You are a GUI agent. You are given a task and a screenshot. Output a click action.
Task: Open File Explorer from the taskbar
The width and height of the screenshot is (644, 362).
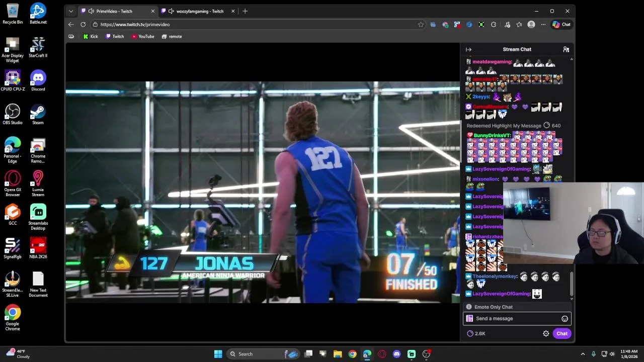tap(338, 354)
